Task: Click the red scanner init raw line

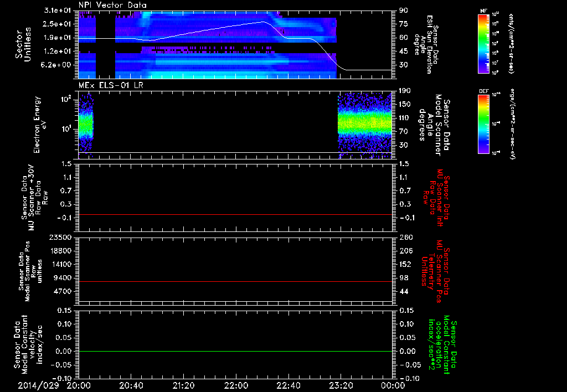Action: point(235,214)
